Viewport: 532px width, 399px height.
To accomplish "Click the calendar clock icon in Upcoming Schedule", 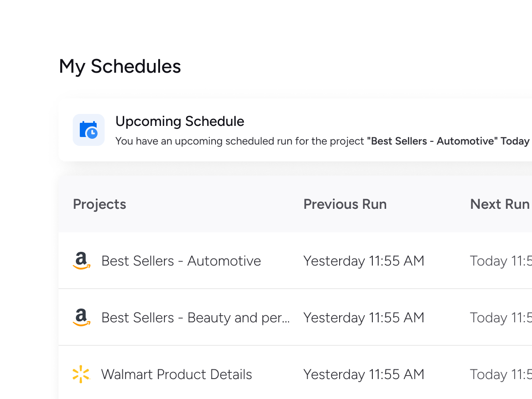I will (89, 130).
